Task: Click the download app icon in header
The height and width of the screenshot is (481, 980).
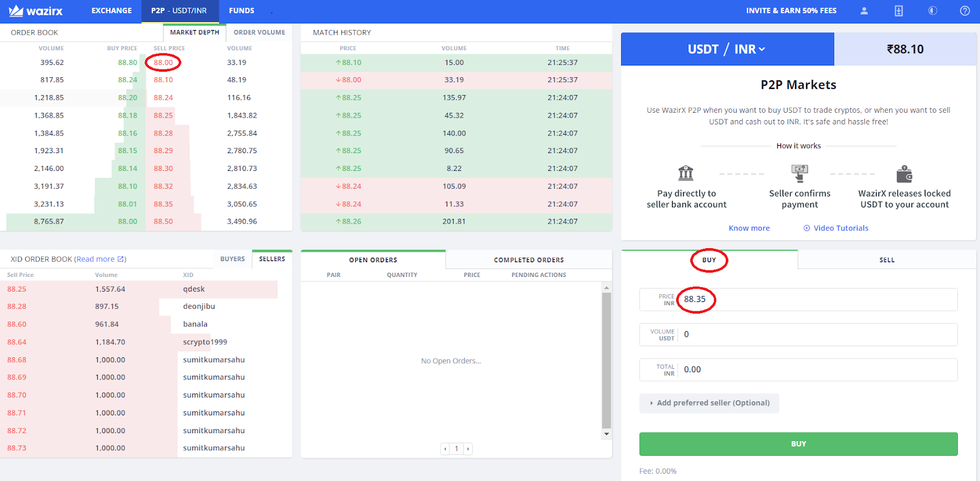Action: [x=899, y=11]
